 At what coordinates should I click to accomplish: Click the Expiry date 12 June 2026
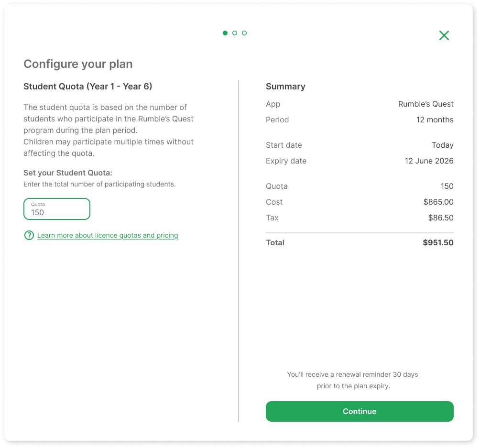point(429,161)
